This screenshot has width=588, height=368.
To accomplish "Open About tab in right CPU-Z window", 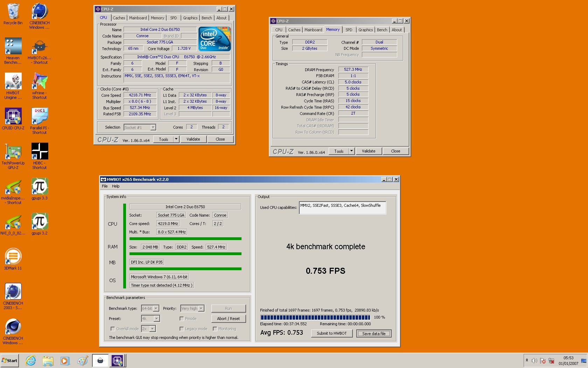I will 397,30.
